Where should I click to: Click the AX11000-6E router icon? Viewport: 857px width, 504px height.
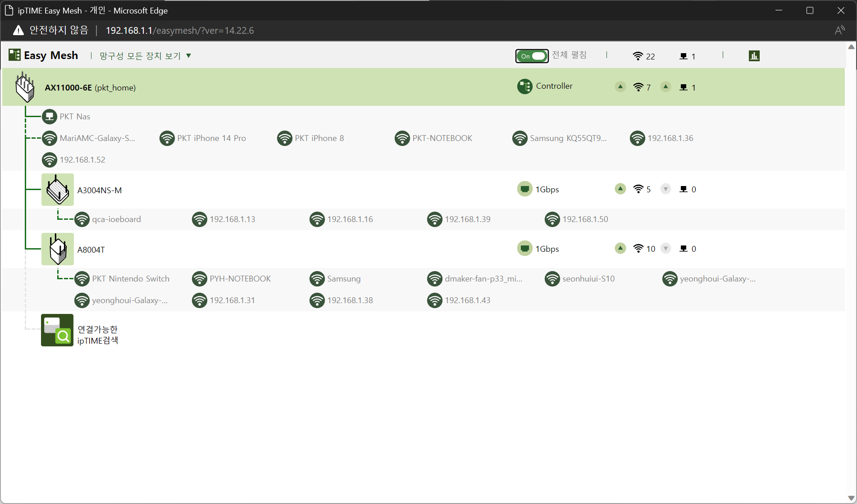pyautogui.click(x=25, y=87)
